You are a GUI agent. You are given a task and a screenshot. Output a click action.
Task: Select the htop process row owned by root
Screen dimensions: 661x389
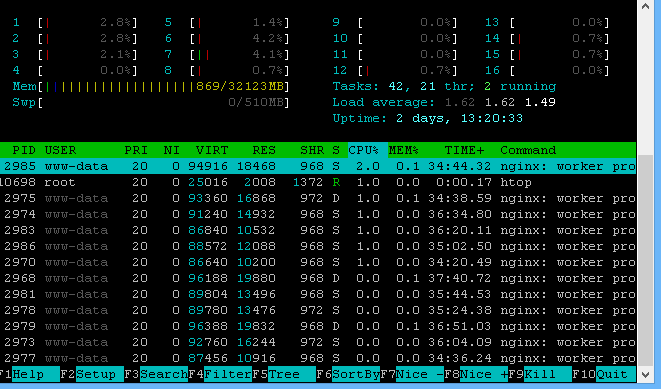point(318,182)
